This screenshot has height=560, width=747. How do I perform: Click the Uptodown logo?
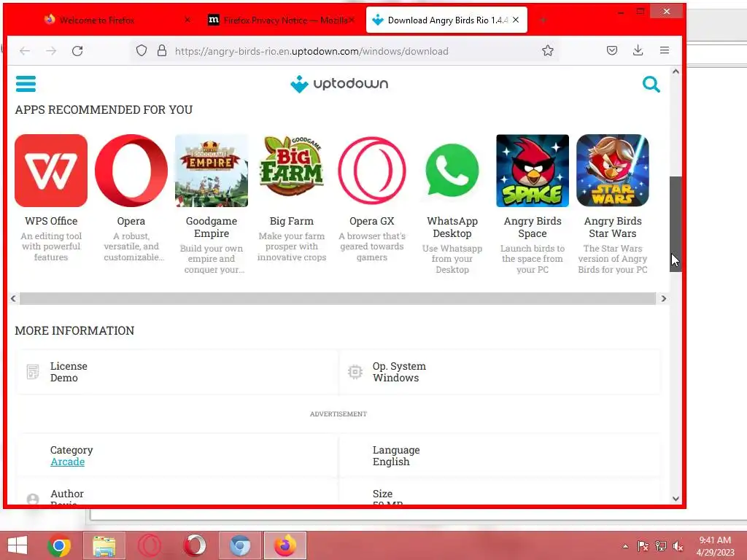tap(339, 84)
